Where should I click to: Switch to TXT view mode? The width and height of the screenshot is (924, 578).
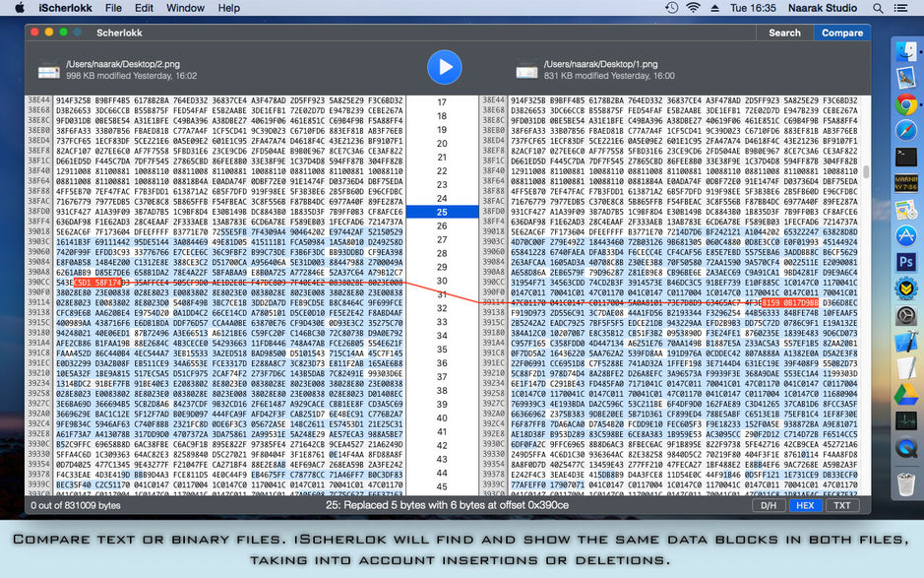point(841,505)
